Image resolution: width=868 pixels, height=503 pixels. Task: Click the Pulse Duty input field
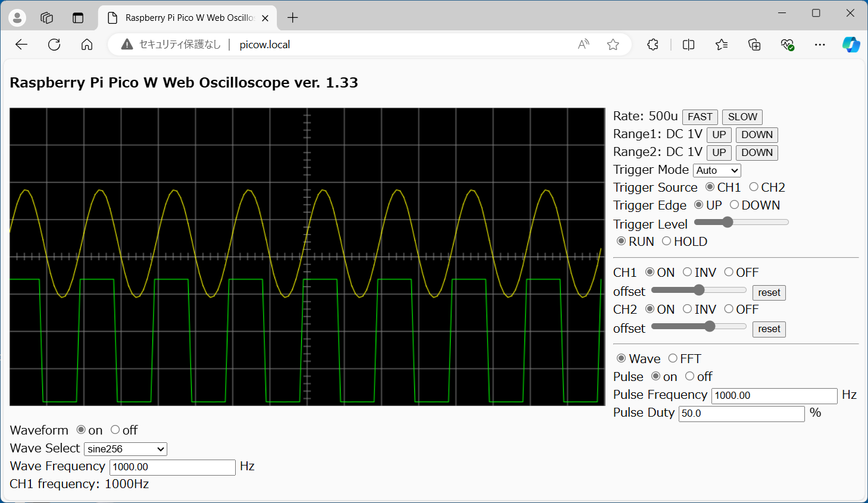point(742,414)
